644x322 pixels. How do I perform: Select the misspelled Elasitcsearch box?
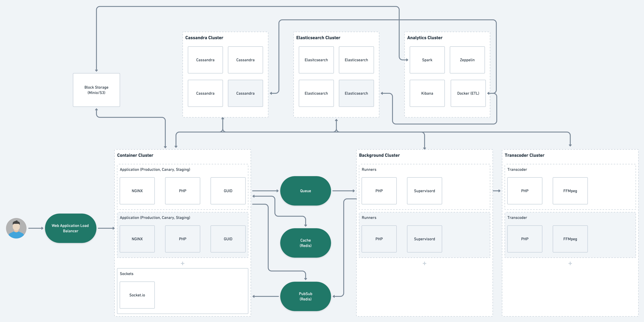tap(316, 60)
